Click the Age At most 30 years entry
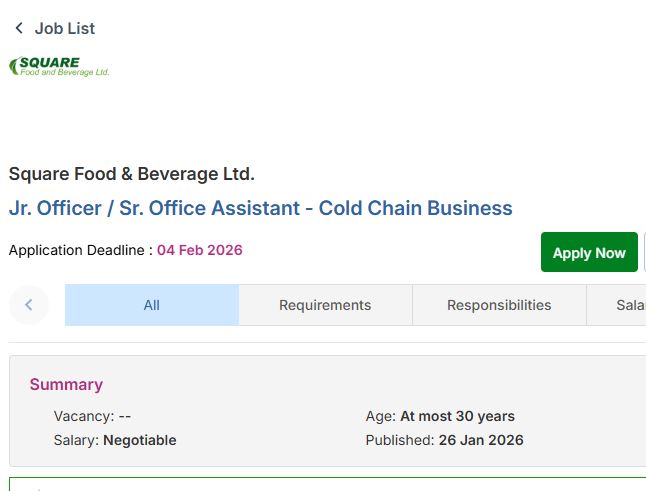Image resolution: width=646 pixels, height=491 pixels. [x=440, y=416]
